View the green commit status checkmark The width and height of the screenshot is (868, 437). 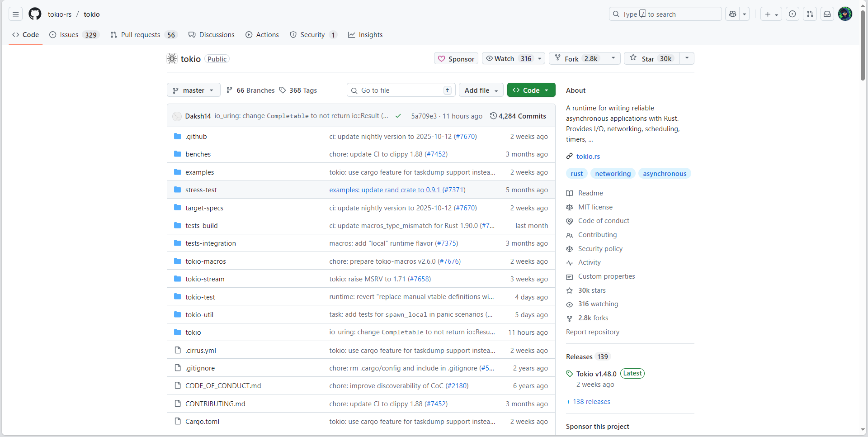coord(398,116)
